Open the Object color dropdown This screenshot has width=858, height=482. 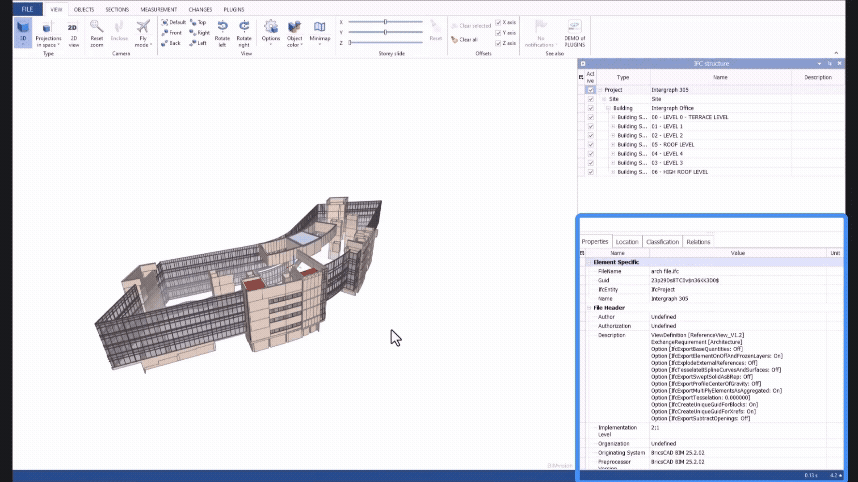295,33
